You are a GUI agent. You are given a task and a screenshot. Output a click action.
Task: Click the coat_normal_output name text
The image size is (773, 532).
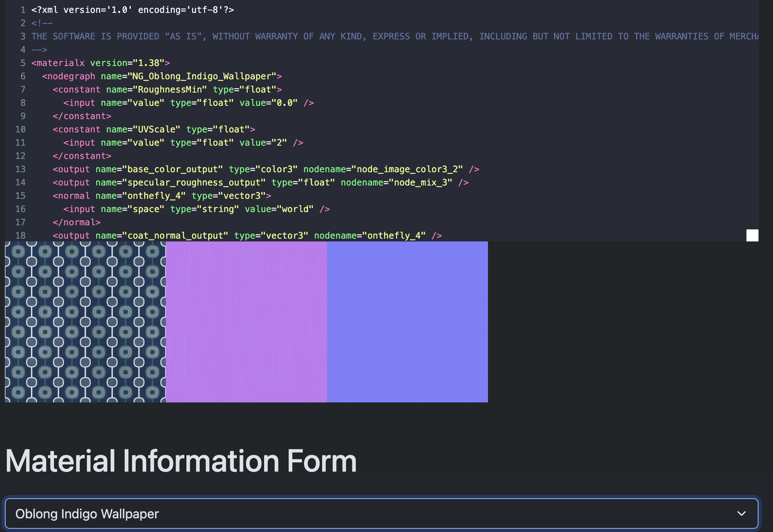pyautogui.click(x=176, y=236)
